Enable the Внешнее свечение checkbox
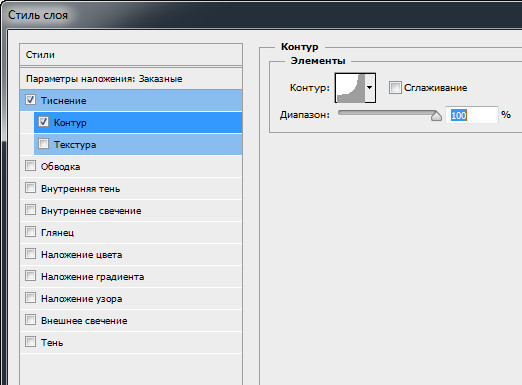 coord(30,320)
